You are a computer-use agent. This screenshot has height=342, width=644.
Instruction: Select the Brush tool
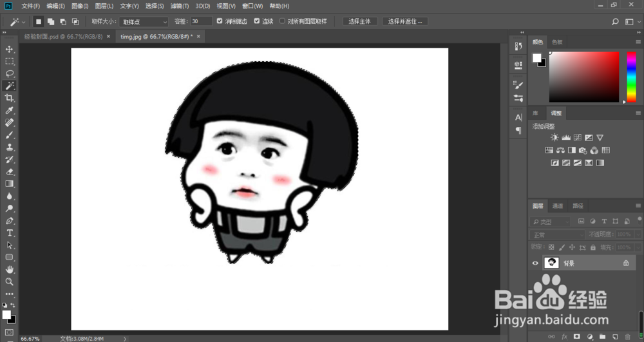tap(9, 135)
